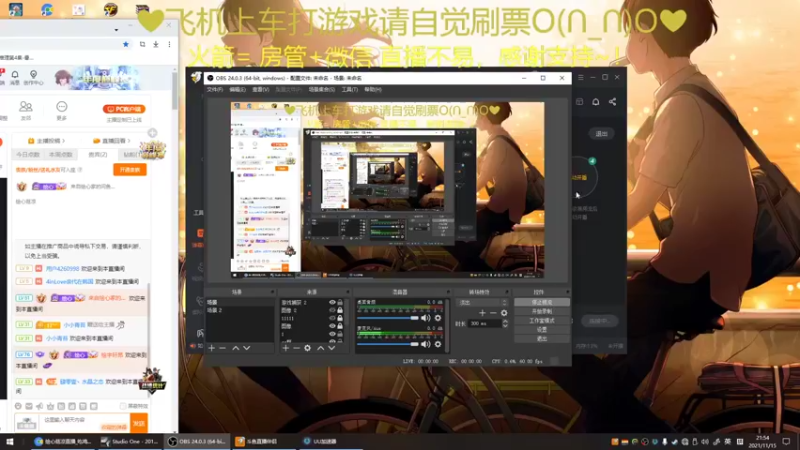
Task: Open source properties gear in Sources panel
Action: click(x=308, y=348)
